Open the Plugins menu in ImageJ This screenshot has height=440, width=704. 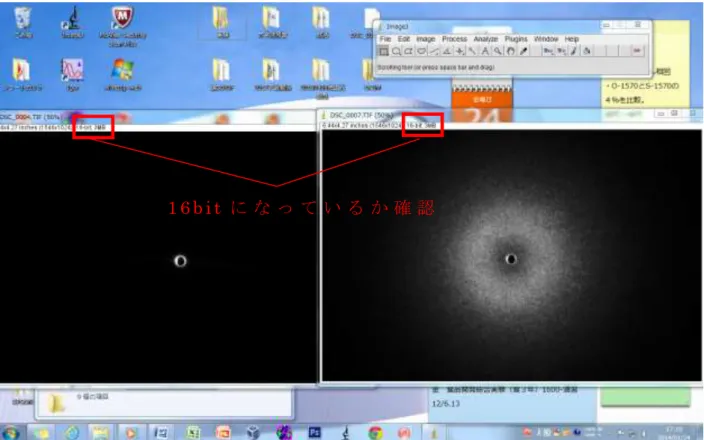[516, 39]
